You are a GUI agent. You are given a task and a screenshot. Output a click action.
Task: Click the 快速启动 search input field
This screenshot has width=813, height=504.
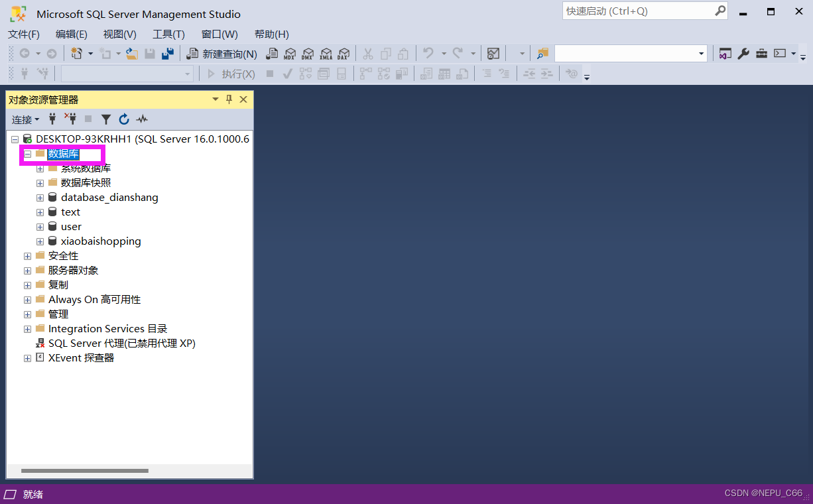tap(637, 11)
